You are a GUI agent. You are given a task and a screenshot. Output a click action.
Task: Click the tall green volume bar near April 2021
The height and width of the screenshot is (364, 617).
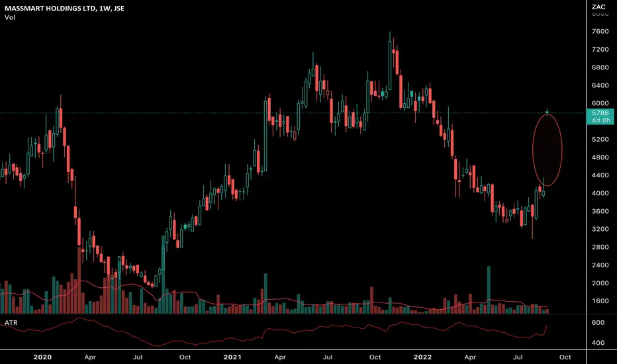coord(265,294)
